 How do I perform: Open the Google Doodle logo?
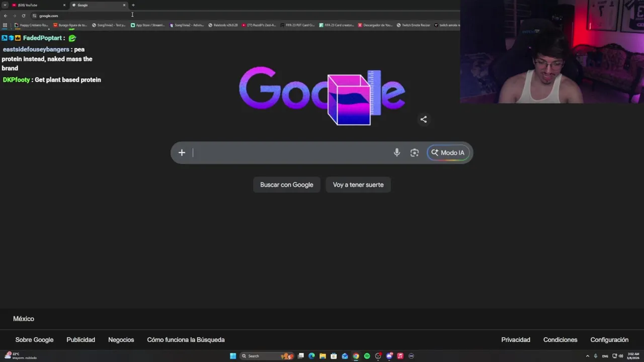click(x=322, y=96)
